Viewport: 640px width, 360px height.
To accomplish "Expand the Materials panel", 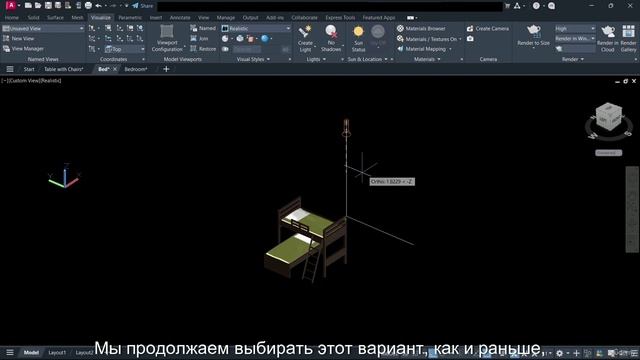I will click(x=427, y=59).
